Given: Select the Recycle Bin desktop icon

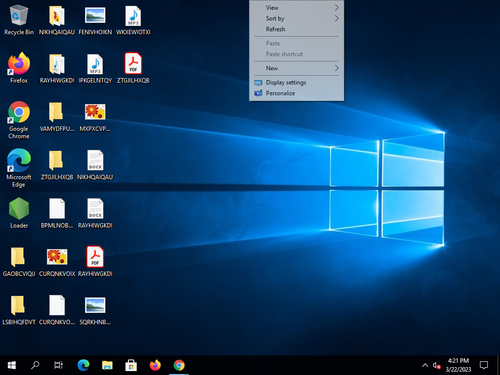Looking at the screenshot, I should (x=19, y=20).
